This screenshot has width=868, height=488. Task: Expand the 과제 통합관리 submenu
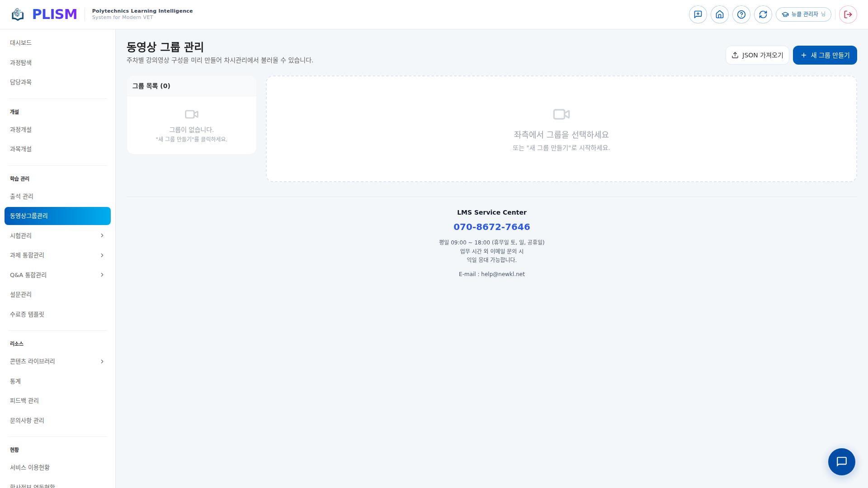57,255
